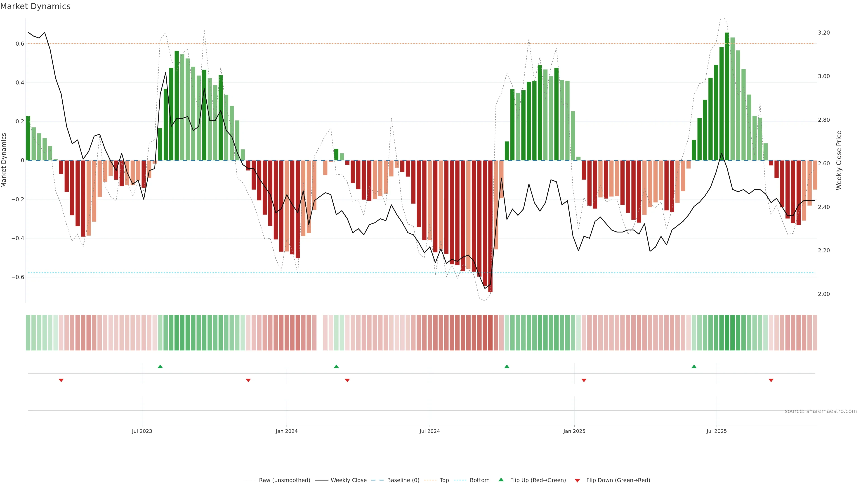Screen dimensions: 868x488
Task: Toggle the Baseline (0) legend entry
Action: 403,480
